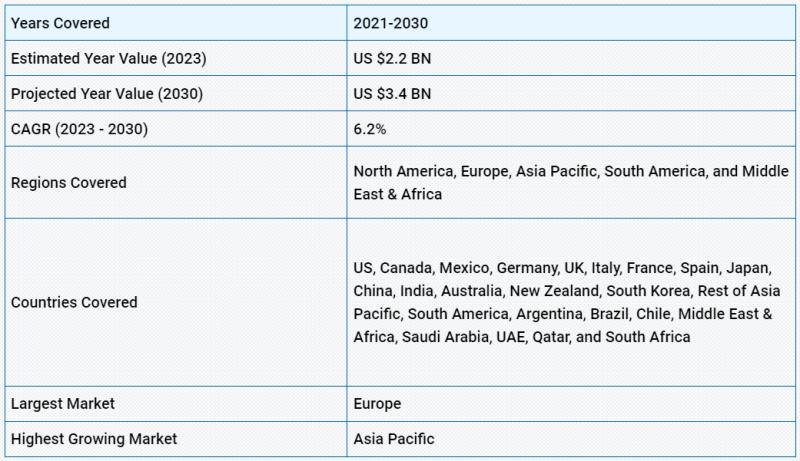Select the Asia Pacific value cell
This screenshot has width=800, height=461.
pyautogui.click(x=571, y=439)
